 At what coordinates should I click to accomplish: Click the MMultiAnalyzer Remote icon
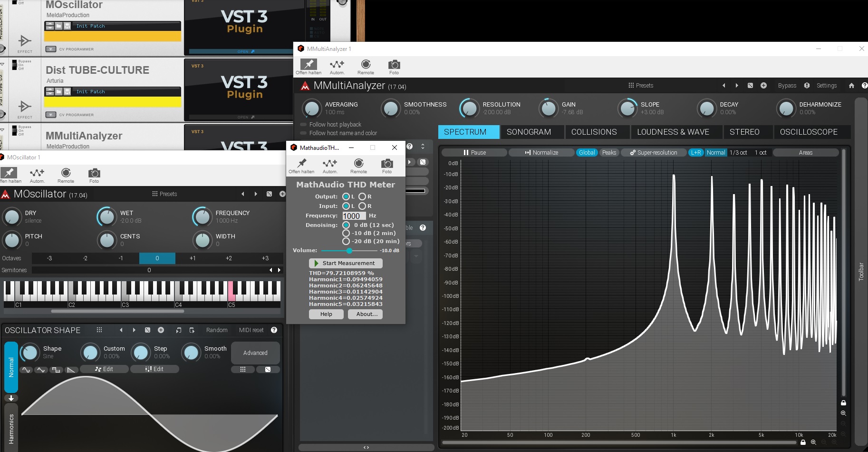366,64
